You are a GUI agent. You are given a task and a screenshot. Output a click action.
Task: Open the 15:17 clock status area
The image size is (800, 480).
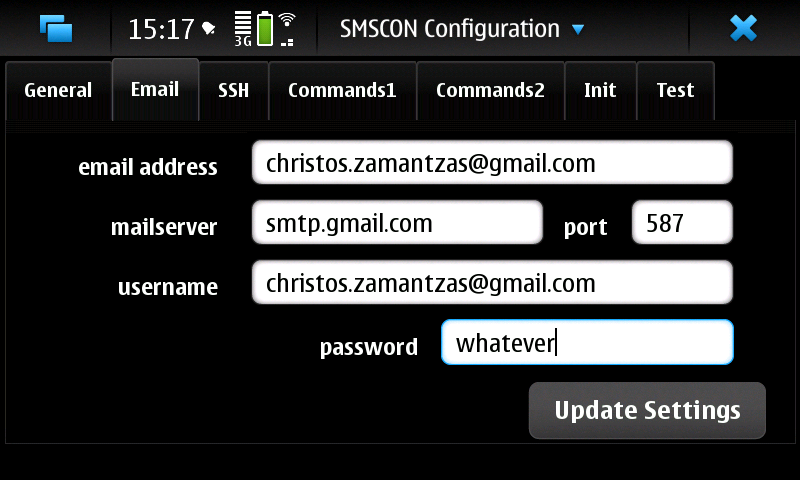(x=161, y=29)
